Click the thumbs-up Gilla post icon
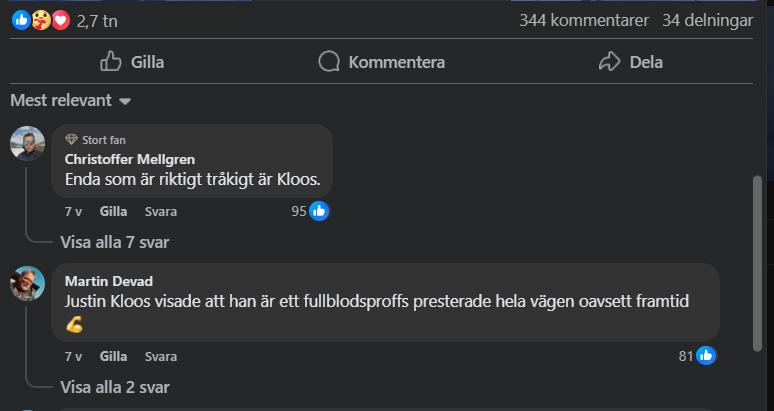 pyautogui.click(x=111, y=62)
